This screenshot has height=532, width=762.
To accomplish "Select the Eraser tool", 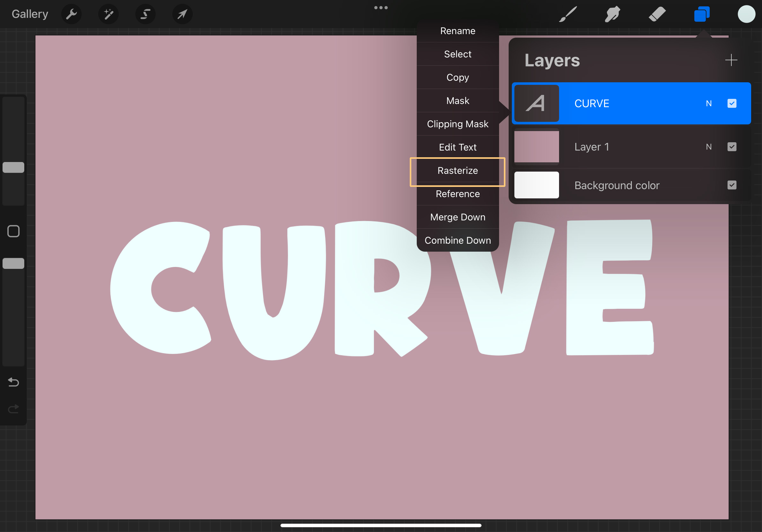I will (657, 14).
